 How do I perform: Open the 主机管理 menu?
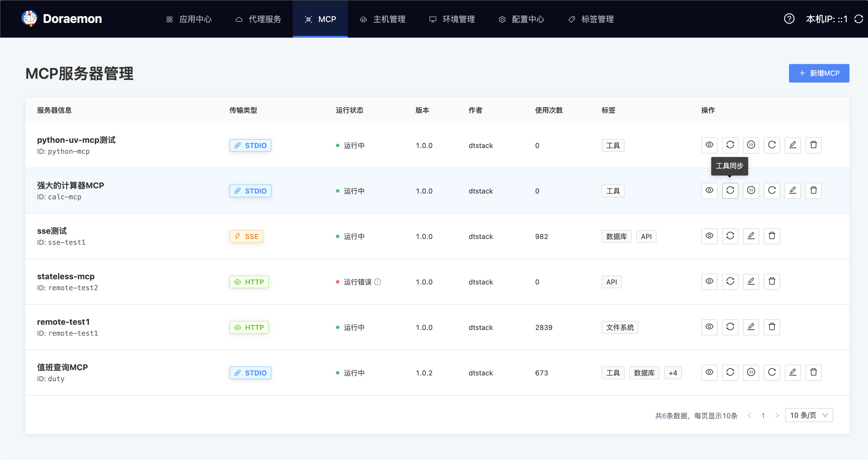[382, 19]
